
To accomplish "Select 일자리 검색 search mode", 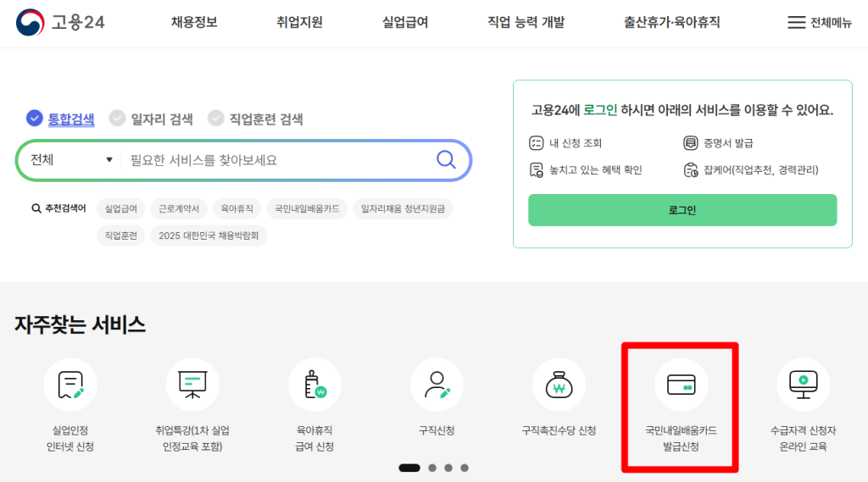I will click(151, 119).
